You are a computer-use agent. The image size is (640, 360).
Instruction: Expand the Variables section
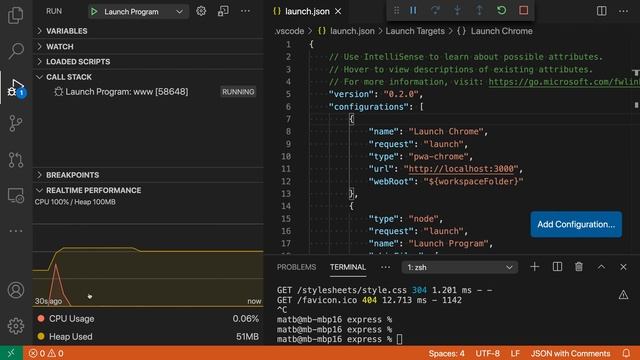point(148,31)
